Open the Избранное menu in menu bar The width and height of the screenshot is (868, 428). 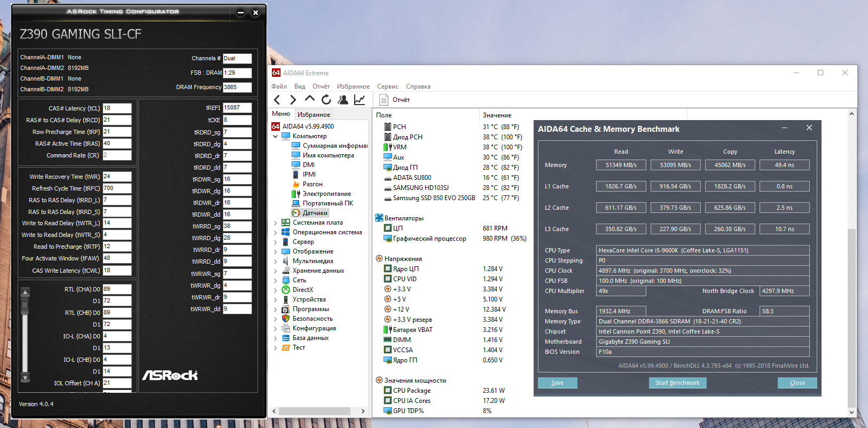353,86
